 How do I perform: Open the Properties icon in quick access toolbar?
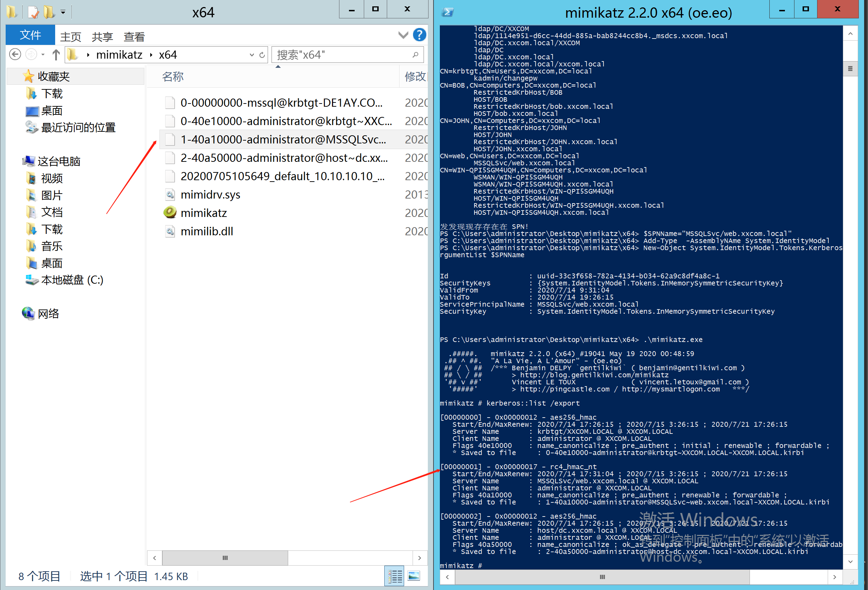pyautogui.click(x=34, y=12)
